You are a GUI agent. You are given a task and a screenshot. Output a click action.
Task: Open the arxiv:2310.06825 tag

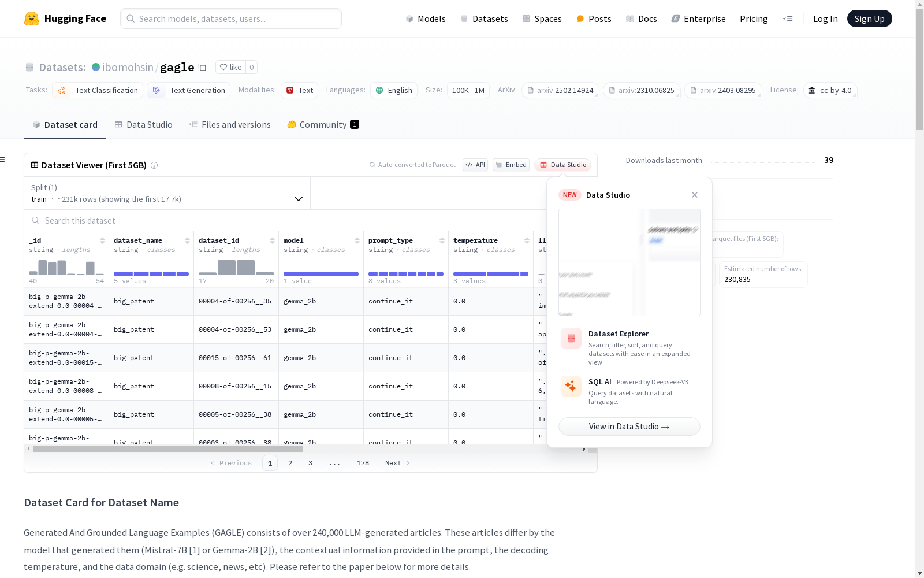click(x=642, y=90)
